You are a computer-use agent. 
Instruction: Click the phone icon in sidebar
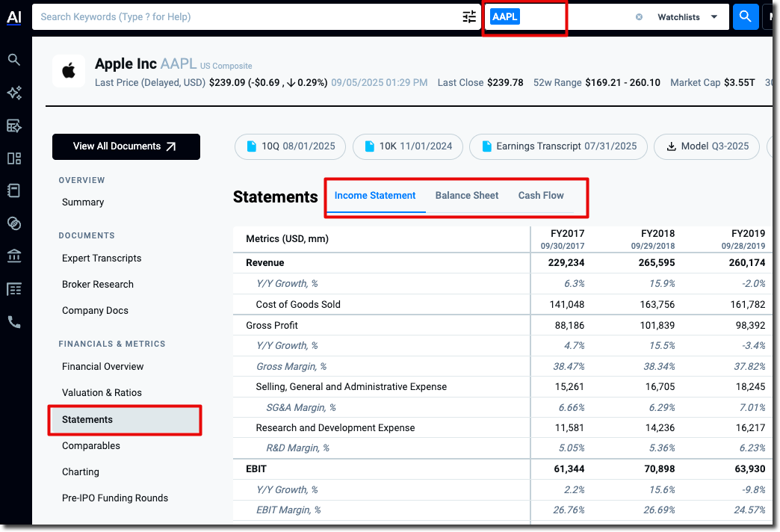[14, 322]
